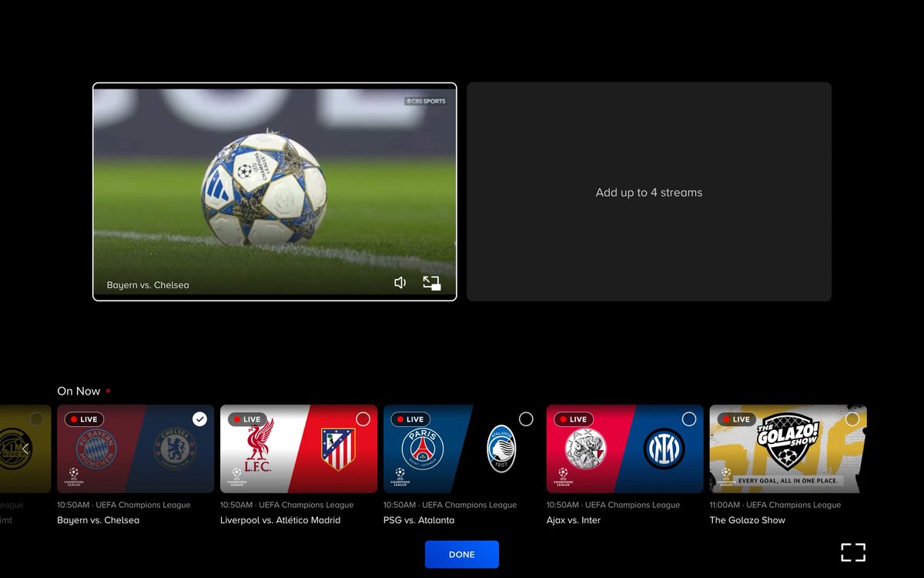Click the Chelsea crest on card

coord(175,449)
